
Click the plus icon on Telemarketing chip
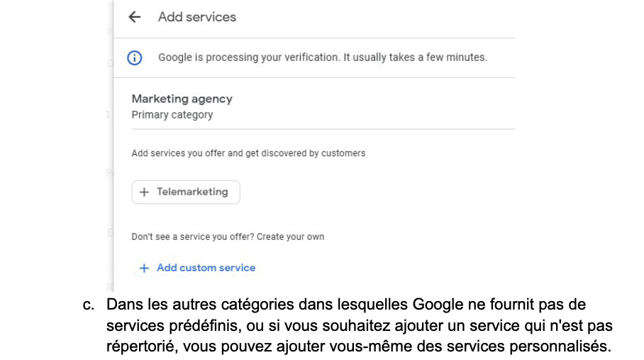point(144,192)
